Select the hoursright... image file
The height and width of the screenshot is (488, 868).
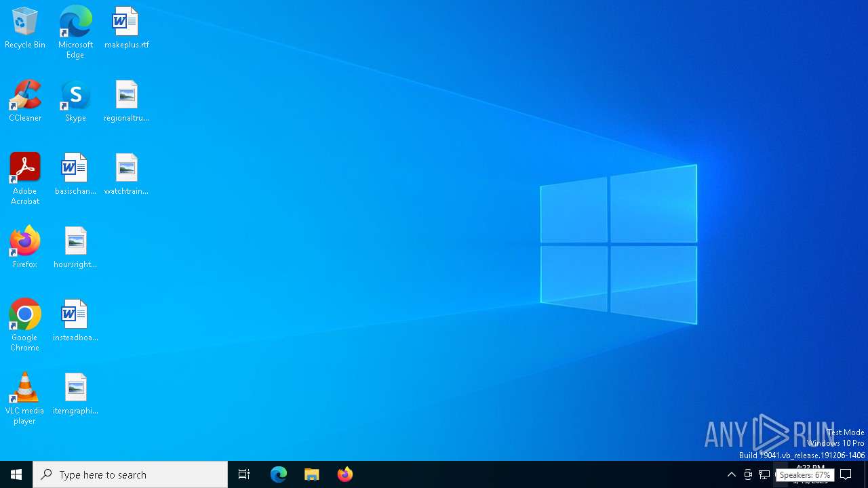(75, 248)
